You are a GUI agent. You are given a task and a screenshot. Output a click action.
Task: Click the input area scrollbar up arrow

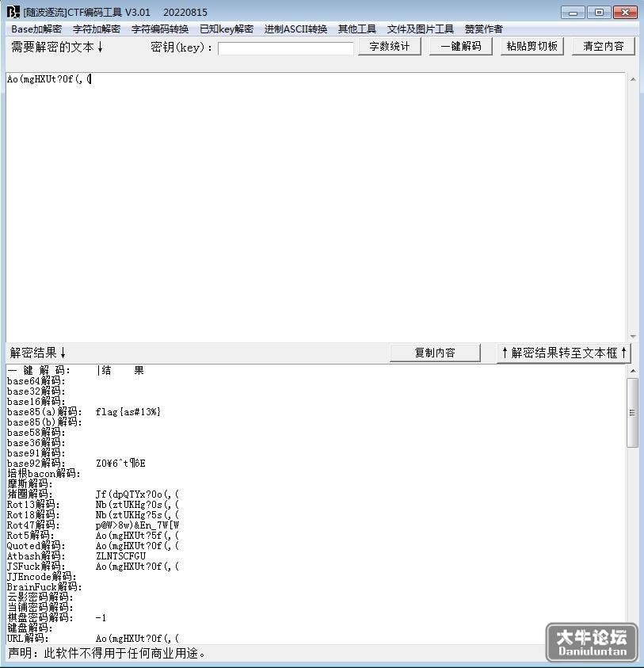click(632, 79)
